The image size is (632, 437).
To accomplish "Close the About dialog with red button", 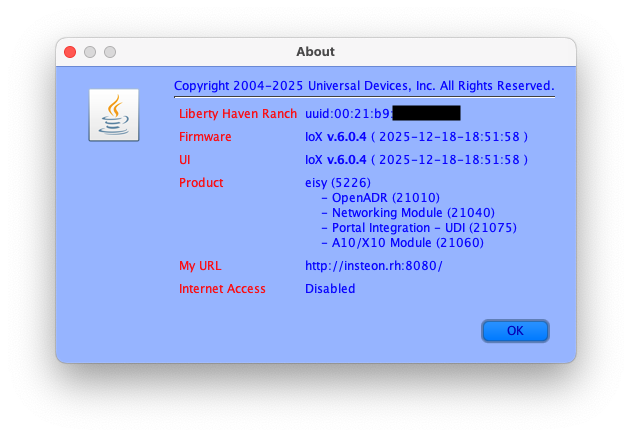I will pyautogui.click(x=70, y=52).
